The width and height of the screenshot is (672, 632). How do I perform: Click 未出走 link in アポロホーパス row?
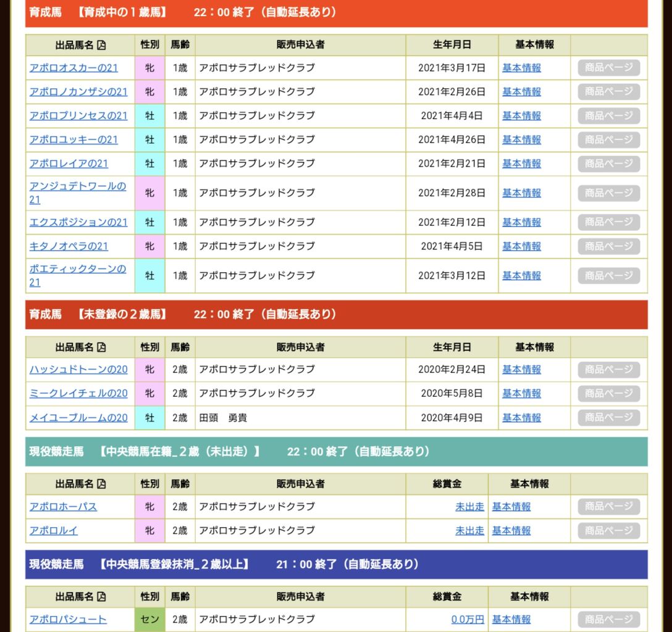(x=469, y=507)
